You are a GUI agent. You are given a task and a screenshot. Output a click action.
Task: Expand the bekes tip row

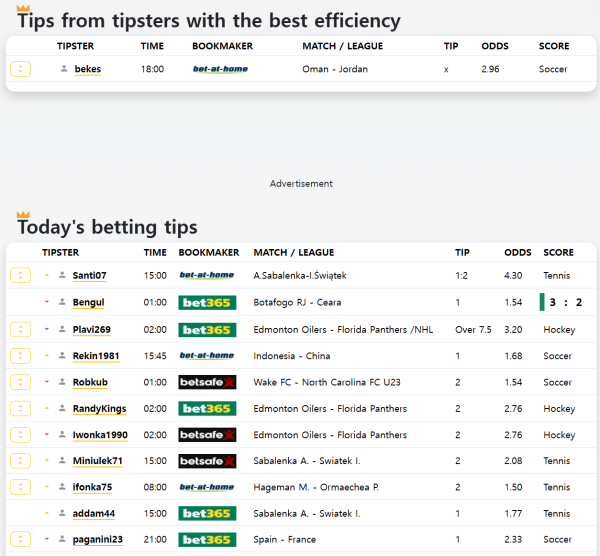click(x=20, y=69)
